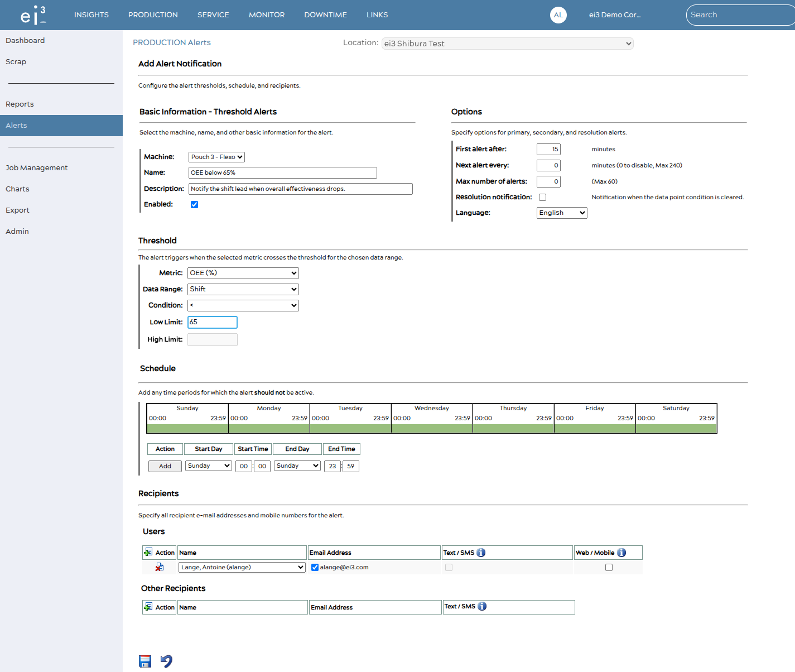
Task: Click the First alert after field
Action: point(548,150)
